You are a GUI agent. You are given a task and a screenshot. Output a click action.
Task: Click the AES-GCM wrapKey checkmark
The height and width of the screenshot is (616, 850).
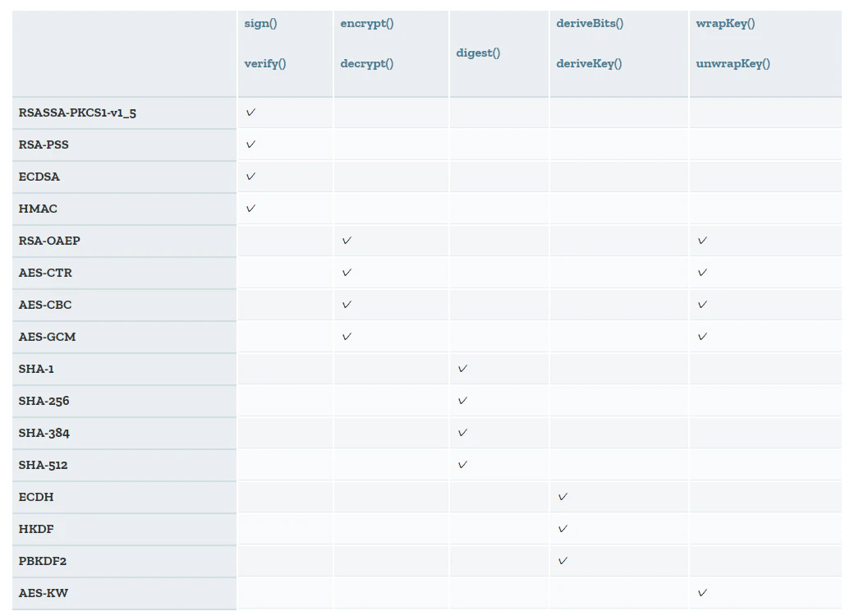[x=702, y=337]
